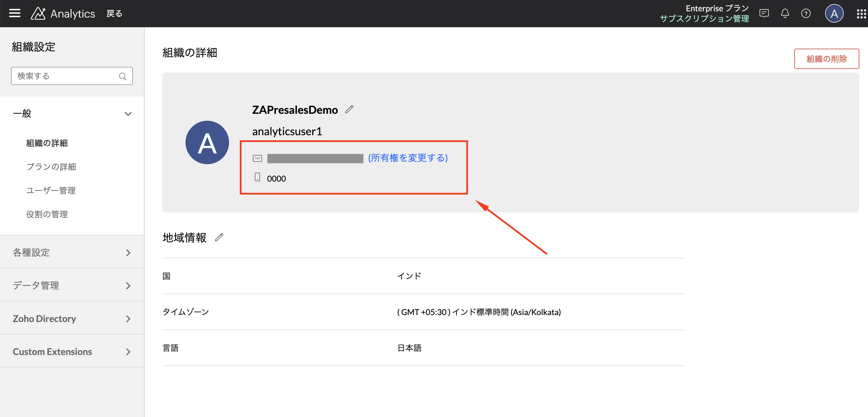The height and width of the screenshot is (417, 868).
Task: Open the help question mark icon
Action: tap(806, 13)
